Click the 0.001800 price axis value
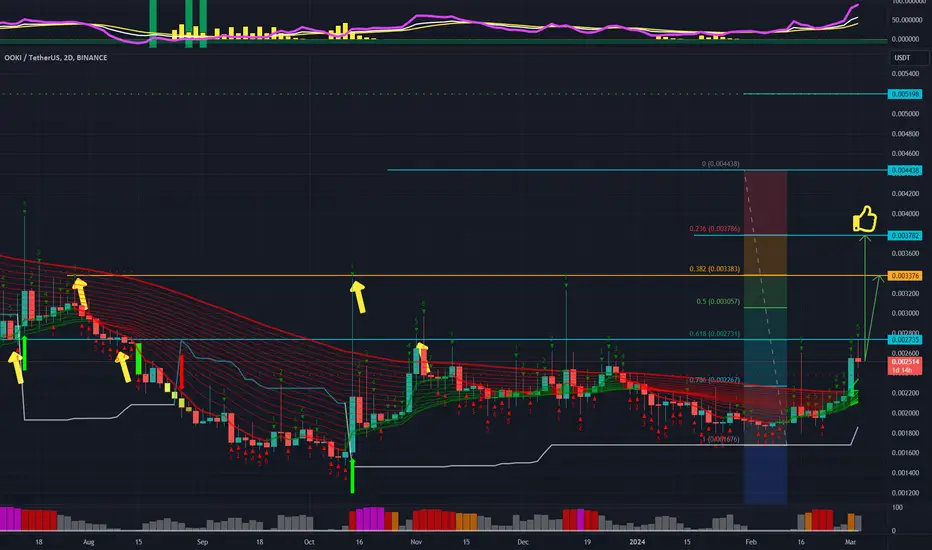This screenshot has width=932, height=550. (x=905, y=433)
